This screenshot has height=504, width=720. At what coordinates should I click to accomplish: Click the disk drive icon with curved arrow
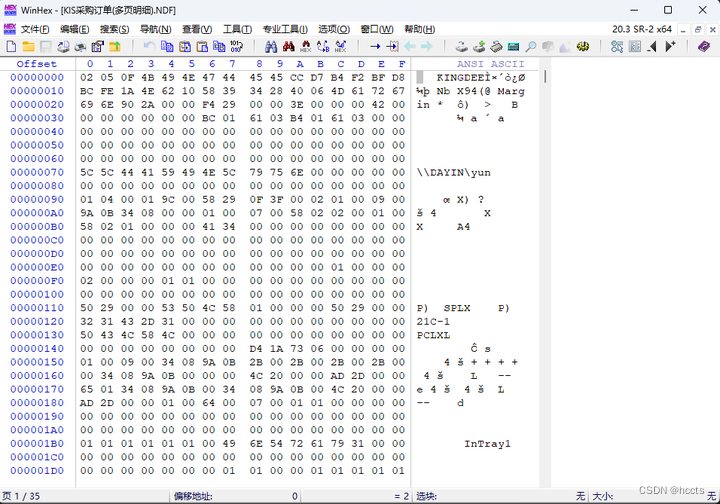pyautogui.click(x=461, y=46)
